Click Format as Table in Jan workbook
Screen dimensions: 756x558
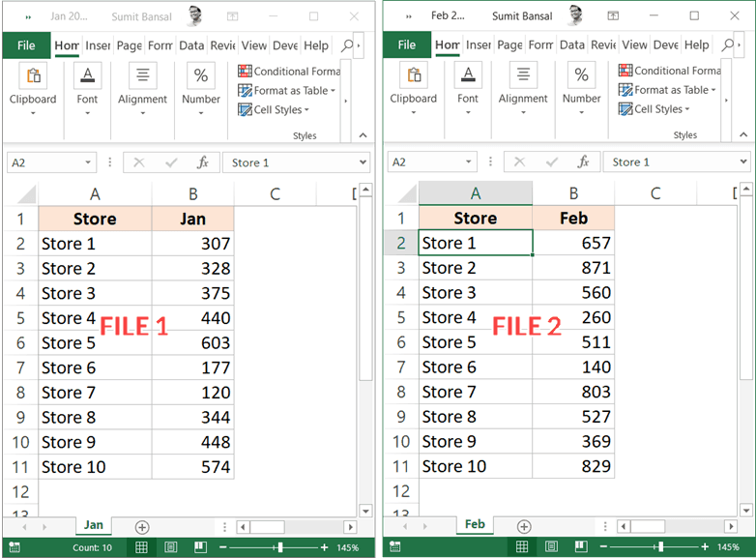287,90
